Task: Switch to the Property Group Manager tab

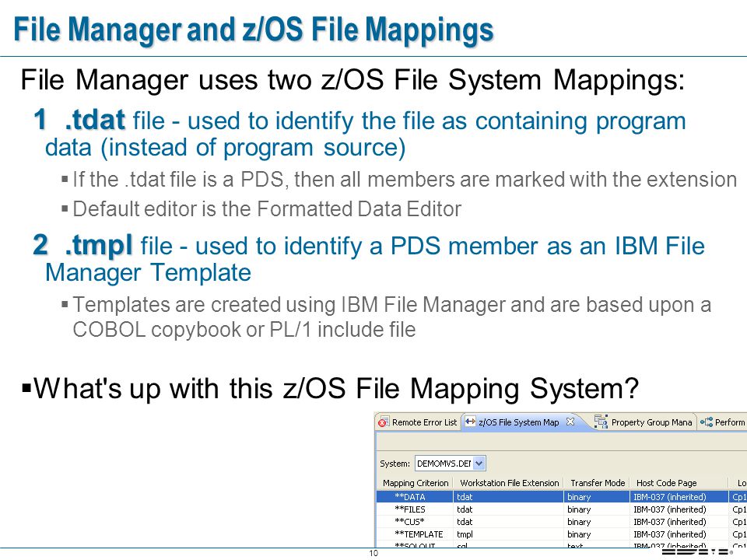Action: click(x=644, y=422)
